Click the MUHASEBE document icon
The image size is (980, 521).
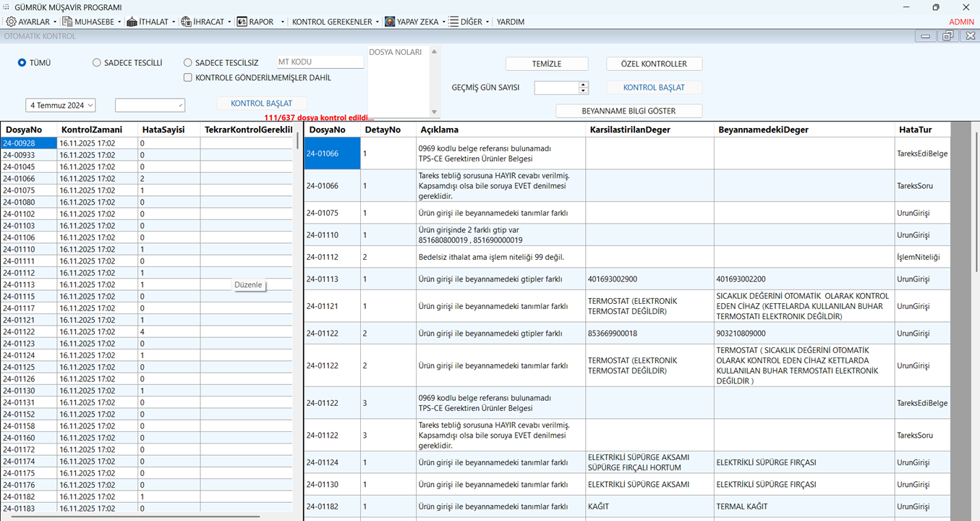pos(67,22)
